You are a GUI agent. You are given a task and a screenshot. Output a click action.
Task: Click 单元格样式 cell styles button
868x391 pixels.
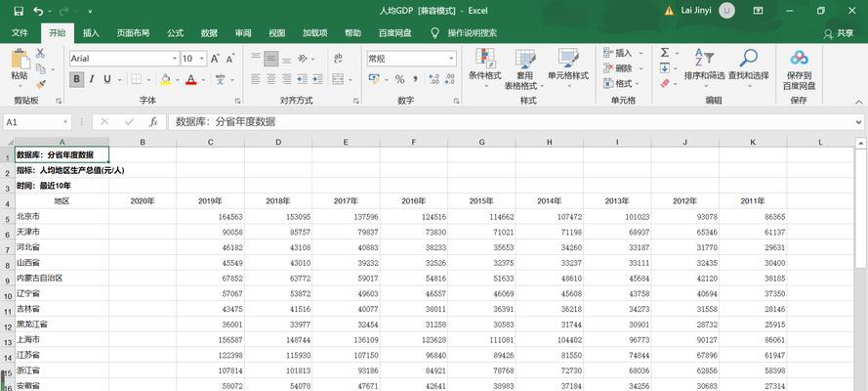coord(568,66)
